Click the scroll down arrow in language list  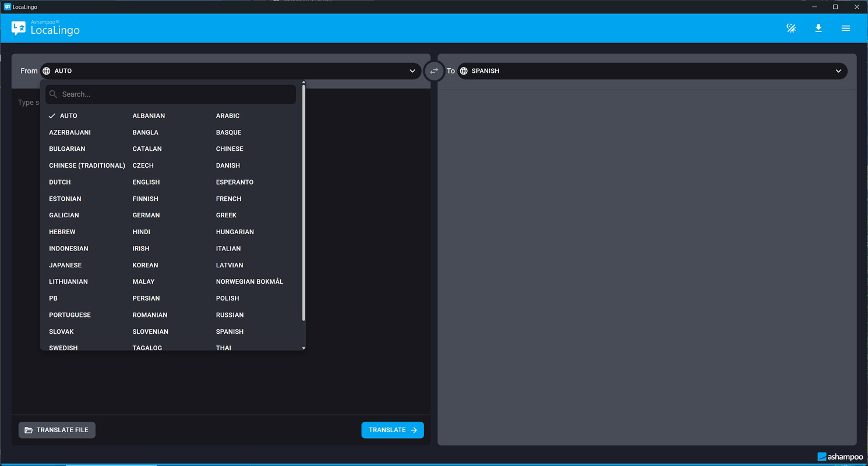coord(304,348)
